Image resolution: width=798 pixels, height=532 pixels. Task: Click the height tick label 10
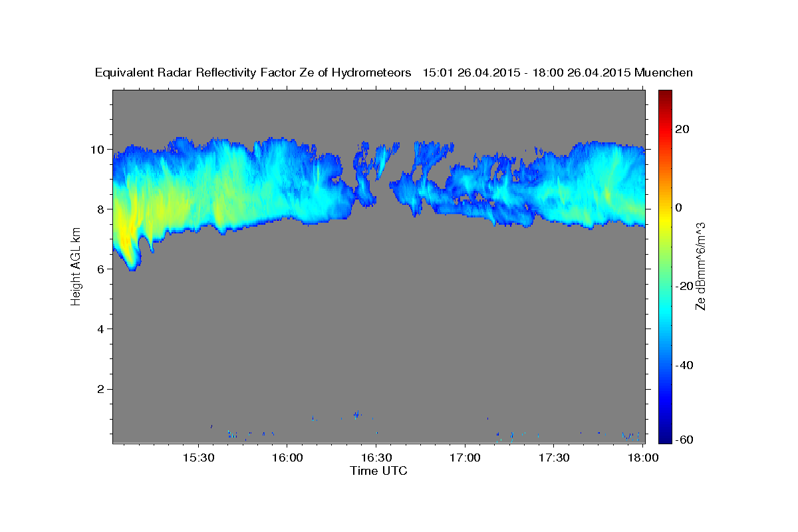click(99, 150)
